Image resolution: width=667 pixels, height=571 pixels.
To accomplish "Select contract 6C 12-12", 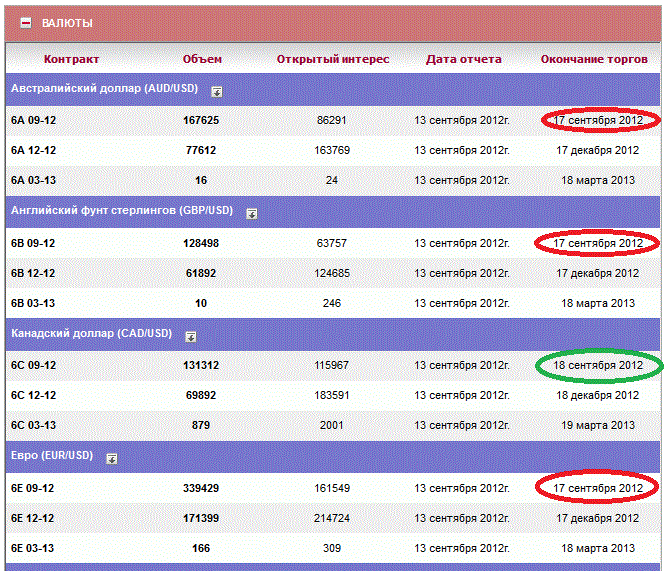I will [x=34, y=395].
